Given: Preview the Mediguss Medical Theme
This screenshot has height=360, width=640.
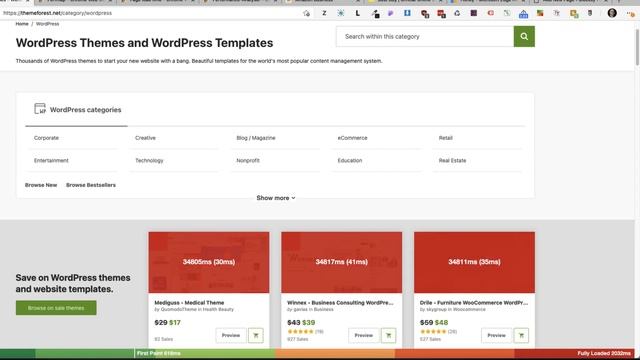Looking at the screenshot, I should coord(231,336).
